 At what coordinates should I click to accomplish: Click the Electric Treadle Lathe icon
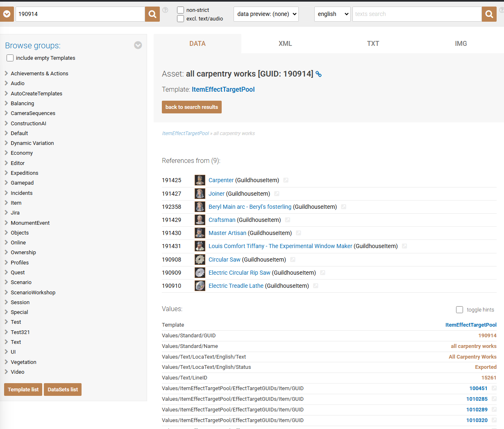pos(200,286)
